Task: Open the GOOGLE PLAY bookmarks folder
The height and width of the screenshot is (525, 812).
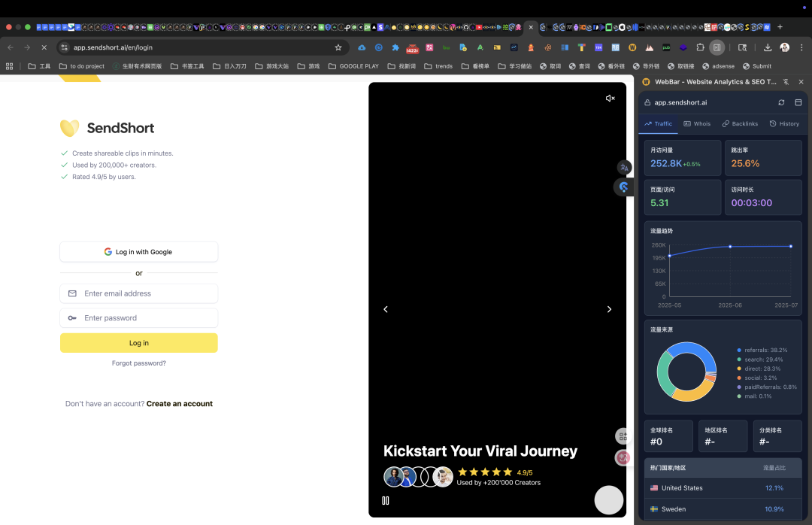Action: click(353, 66)
